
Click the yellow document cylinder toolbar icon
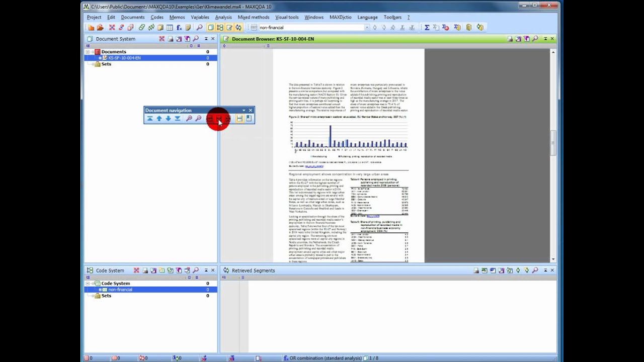coord(469,28)
